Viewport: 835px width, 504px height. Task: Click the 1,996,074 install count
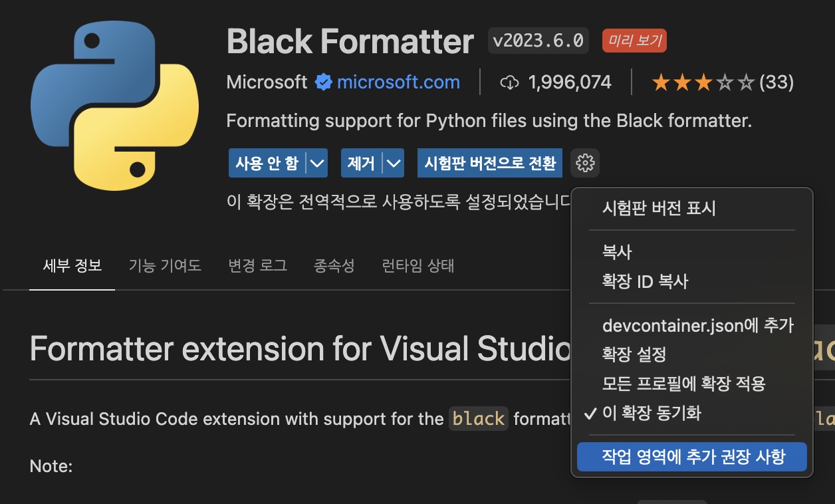pyautogui.click(x=570, y=82)
